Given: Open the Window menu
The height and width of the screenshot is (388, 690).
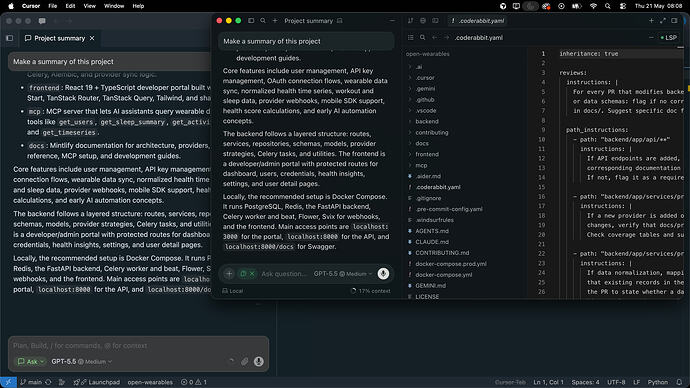Looking at the screenshot, I should click(x=114, y=6).
